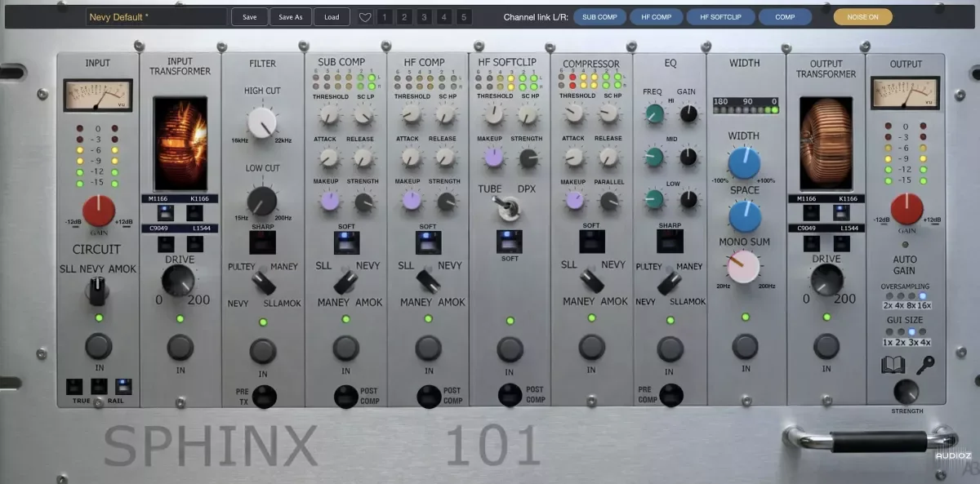Screen dimensions: 980x484
Task: Click the white HIGH CUT knob
Action: (261, 123)
